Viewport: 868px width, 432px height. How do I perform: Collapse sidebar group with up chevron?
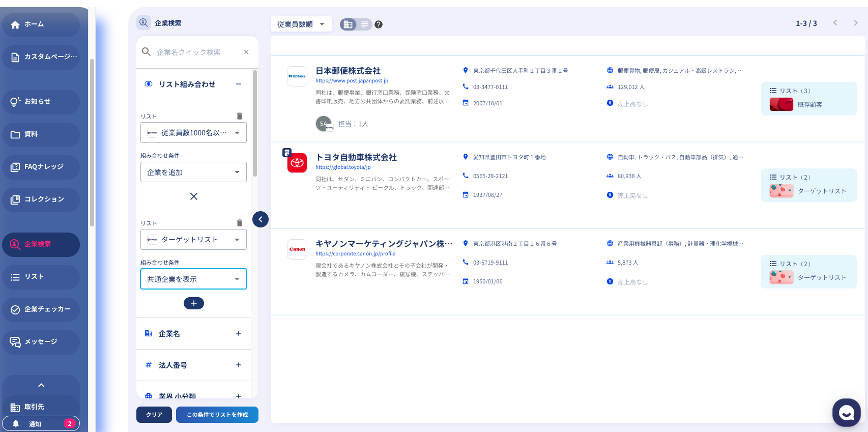(41, 385)
